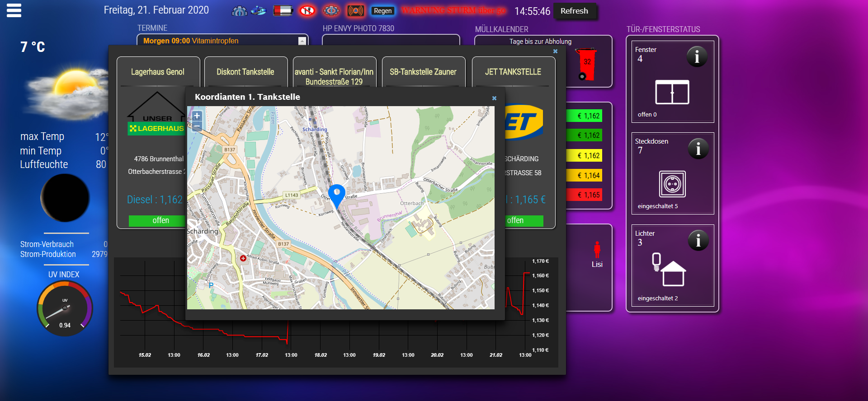The image size is (868, 401).
Task: Close the Koordianten map dialog
Action: [x=494, y=98]
